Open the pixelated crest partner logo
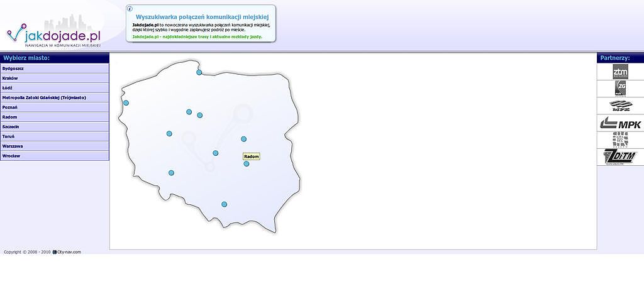Viewport: 644px width, 306px height. [x=620, y=140]
